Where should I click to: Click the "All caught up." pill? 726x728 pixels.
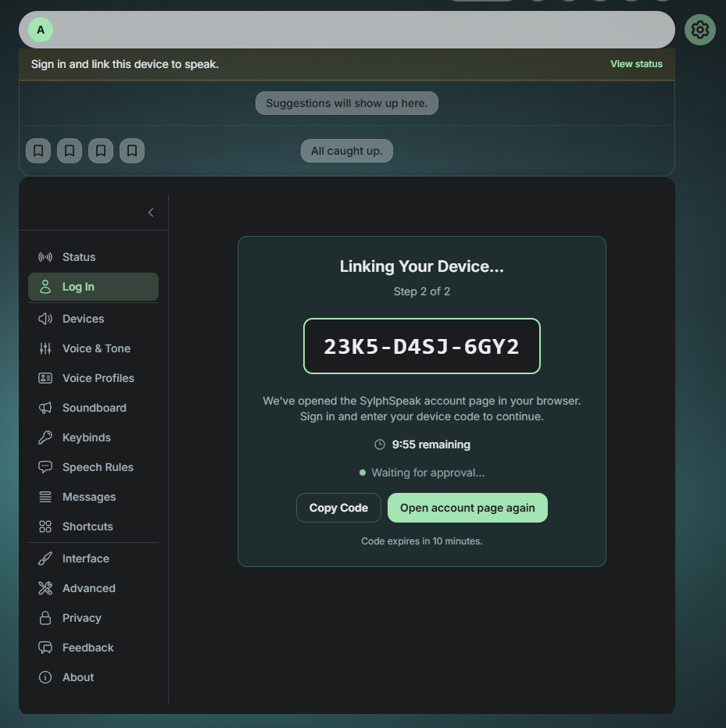346,151
